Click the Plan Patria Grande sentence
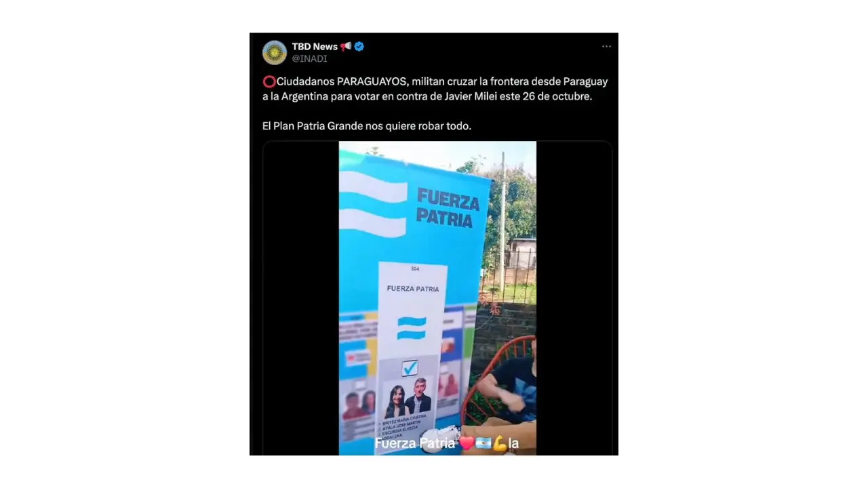The height and width of the screenshot is (488, 868). tap(367, 126)
